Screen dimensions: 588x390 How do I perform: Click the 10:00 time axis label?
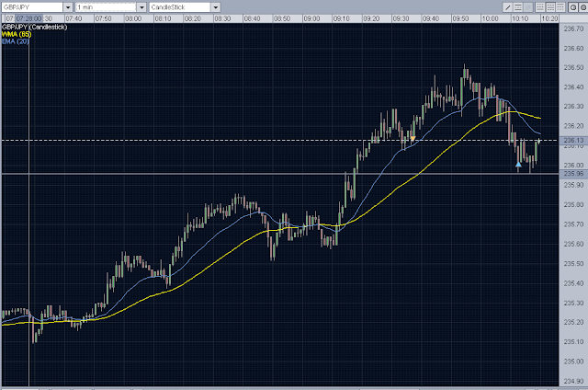pyautogui.click(x=490, y=18)
